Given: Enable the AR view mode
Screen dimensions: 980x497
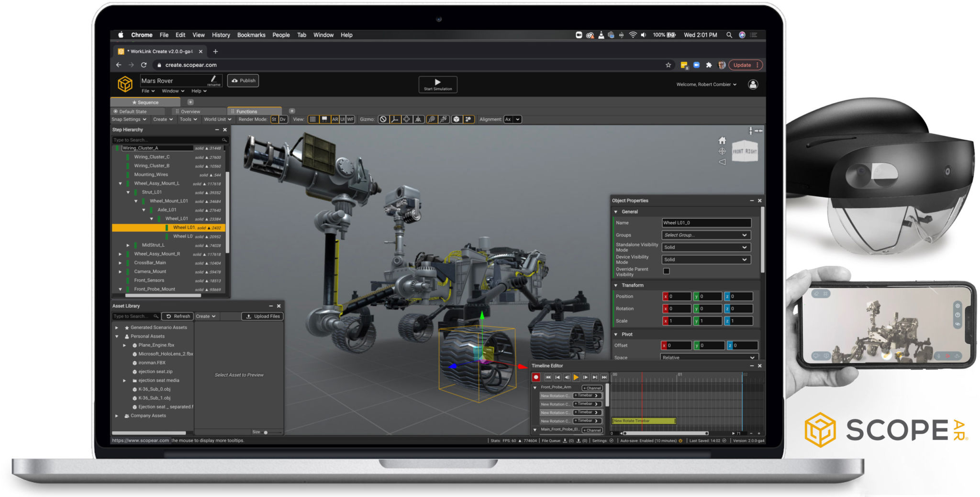Looking at the screenshot, I should click(x=335, y=119).
